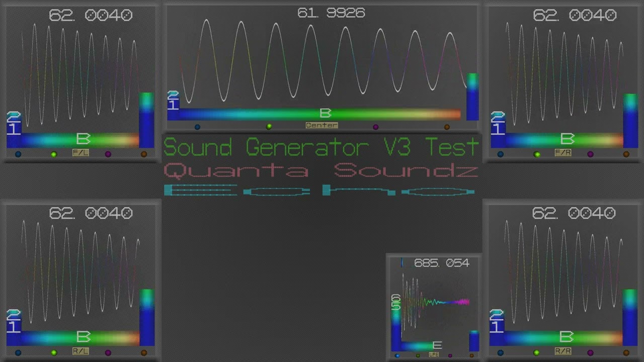
Task: Click the lit green dot in R/L panel
Action: coord(54,352)
